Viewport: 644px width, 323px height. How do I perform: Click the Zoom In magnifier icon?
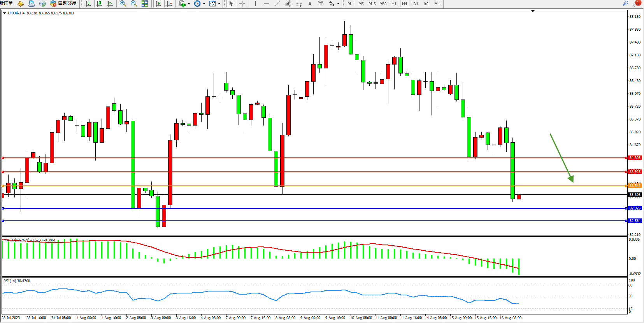[x=123, y=3]
